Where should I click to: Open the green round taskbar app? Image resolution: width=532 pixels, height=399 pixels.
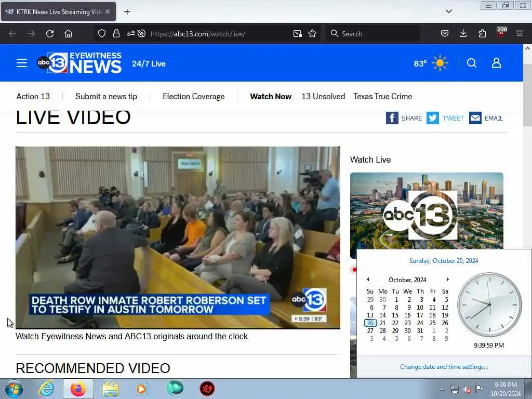pyautogui.click(x=175, y=389)
